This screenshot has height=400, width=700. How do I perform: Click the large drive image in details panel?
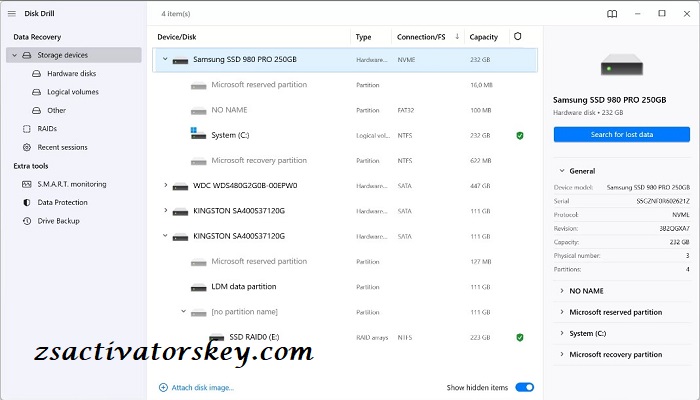[x=622, y=65]
